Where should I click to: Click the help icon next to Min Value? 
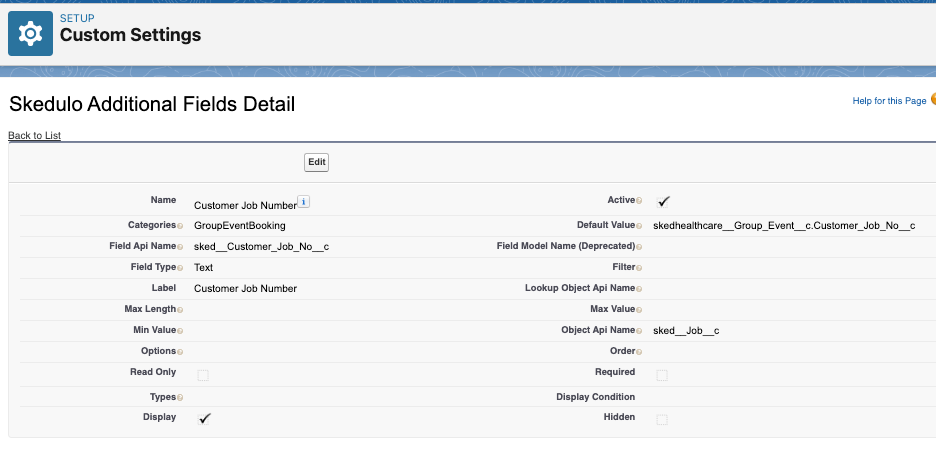[x=180, y=331]
